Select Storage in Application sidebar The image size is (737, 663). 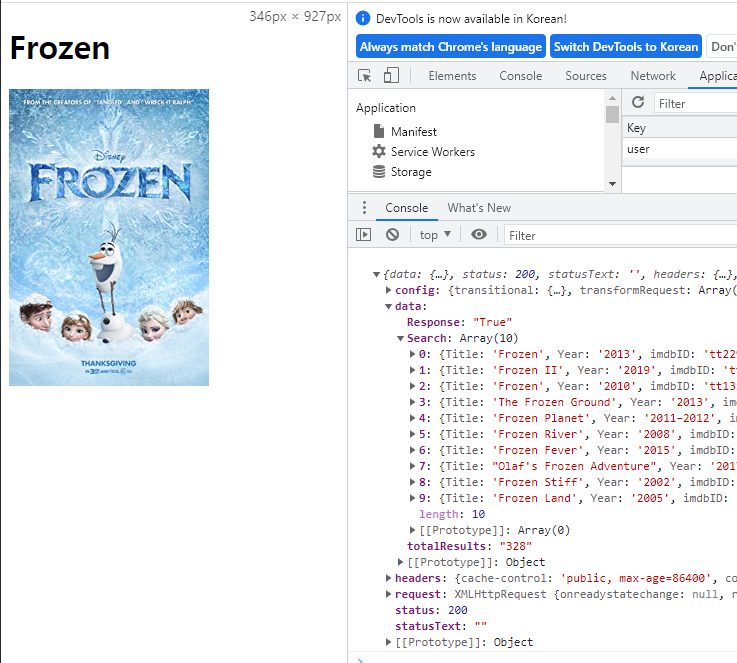click(x=411, y=172)
